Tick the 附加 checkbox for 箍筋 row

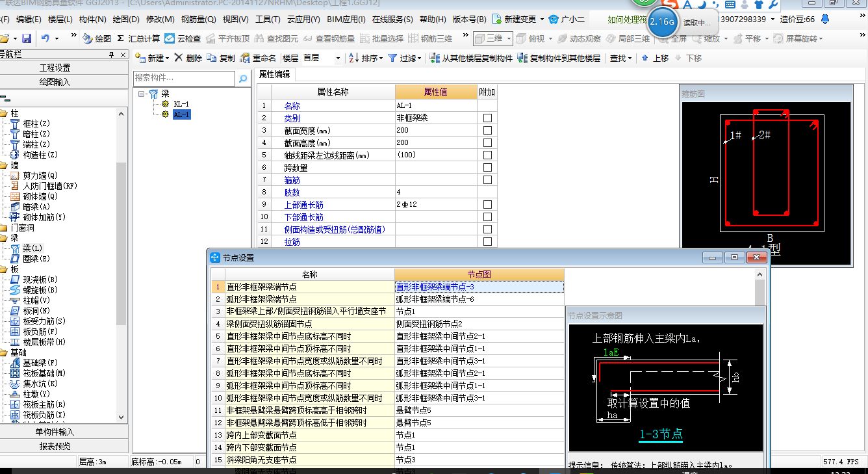pos(487,180)
